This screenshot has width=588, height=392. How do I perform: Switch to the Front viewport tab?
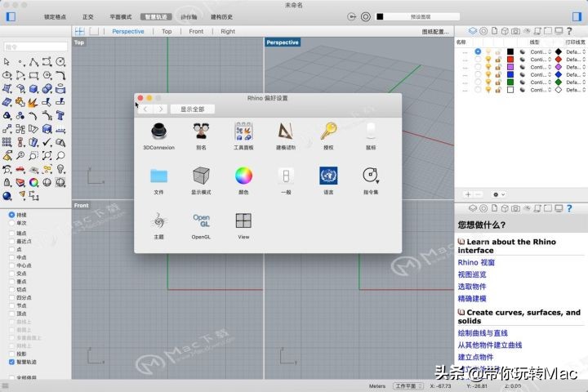tap(196, 31)
